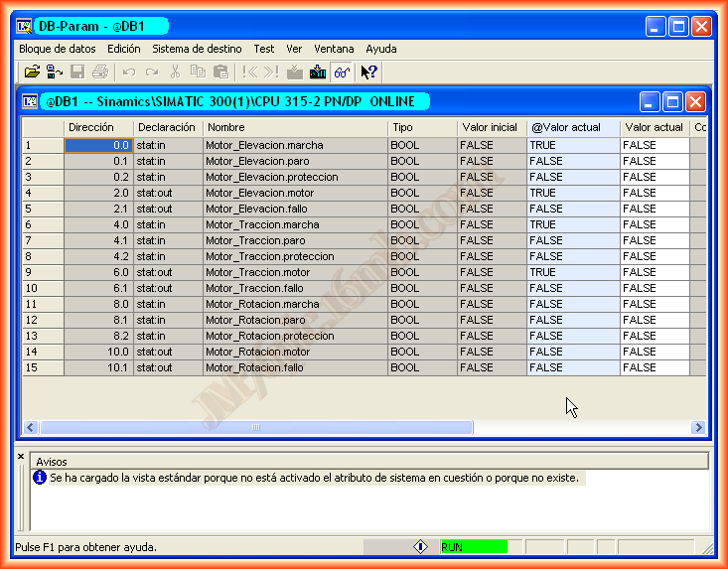Toggle the Monitor glasses icon
The width and height of the screenshot is (728, 569).
point(341,71)
